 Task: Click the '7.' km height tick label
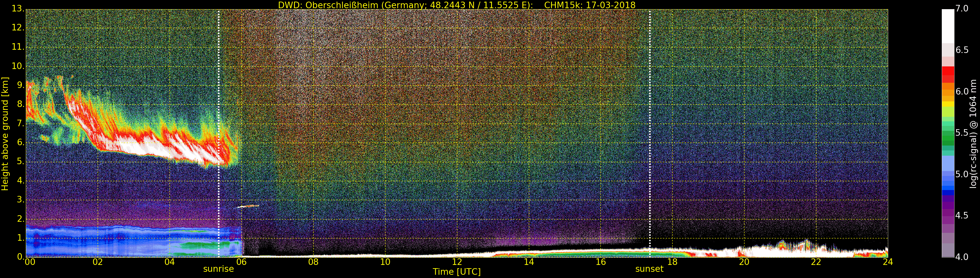(20, 123)
